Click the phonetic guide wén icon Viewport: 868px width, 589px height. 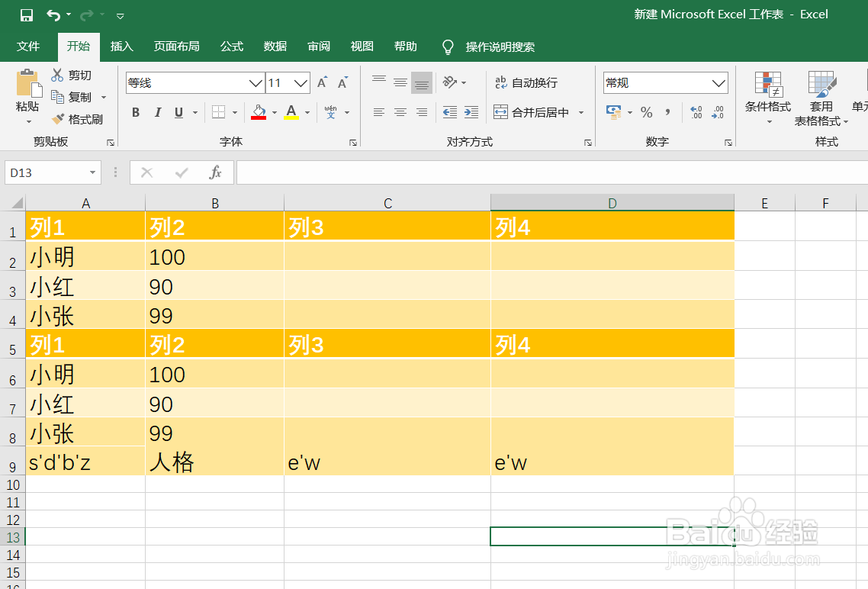(x=330, y=112)
